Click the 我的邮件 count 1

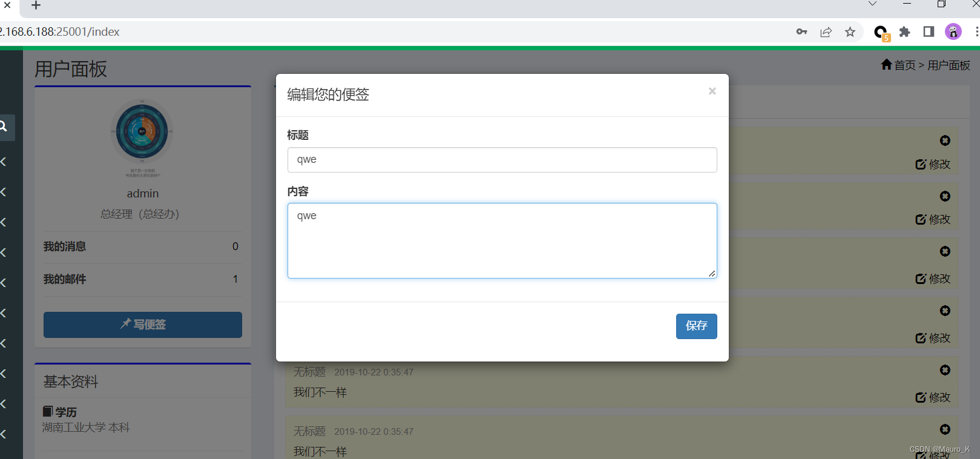[x=235, y=279]
